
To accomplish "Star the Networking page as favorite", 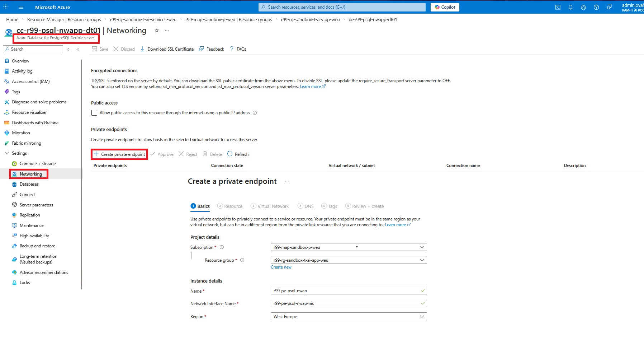I will coord(157,31).
